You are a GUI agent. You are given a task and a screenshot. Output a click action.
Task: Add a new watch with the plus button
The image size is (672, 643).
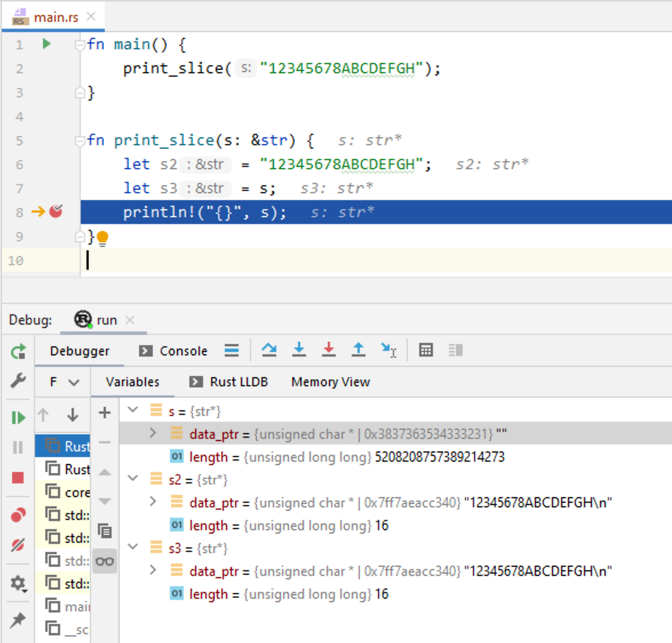click(x=105, y=413)
